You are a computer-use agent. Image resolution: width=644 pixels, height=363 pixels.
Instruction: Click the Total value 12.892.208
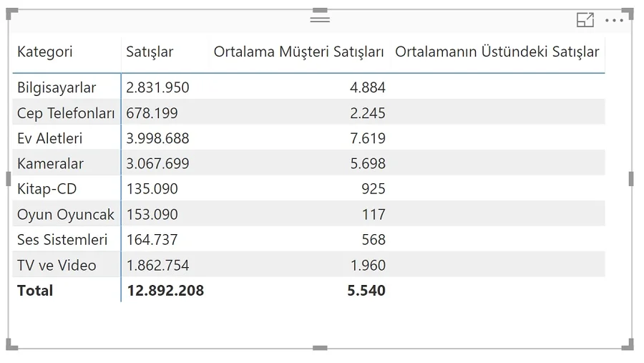(x=165, y=291)
